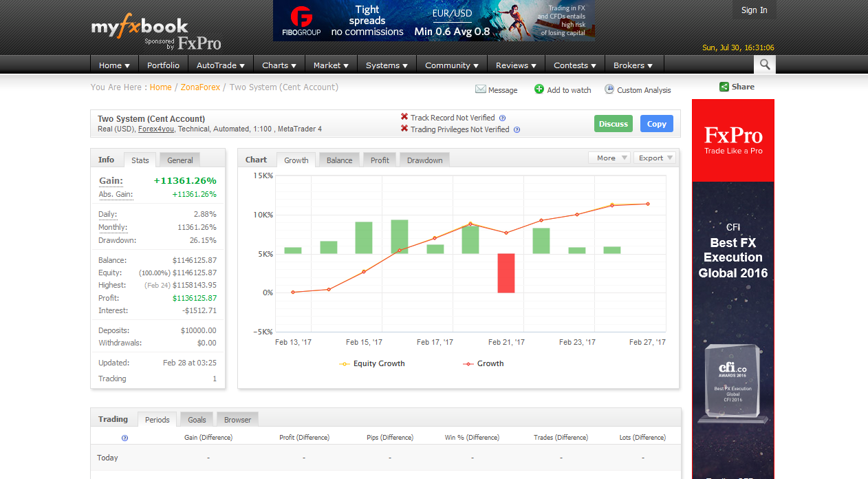The image size is (868, 479).
Task: Click the last growth line point at Feb 27
Action: (647, 204)
